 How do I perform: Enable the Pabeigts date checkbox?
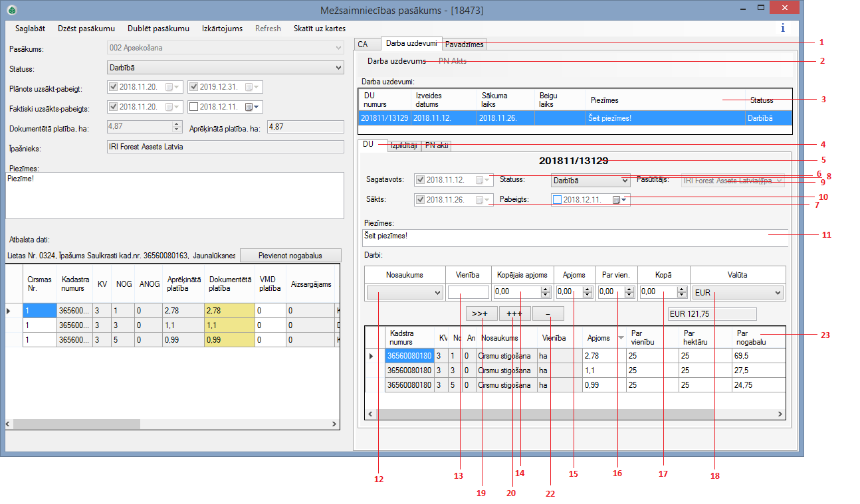tap(557, 199)
